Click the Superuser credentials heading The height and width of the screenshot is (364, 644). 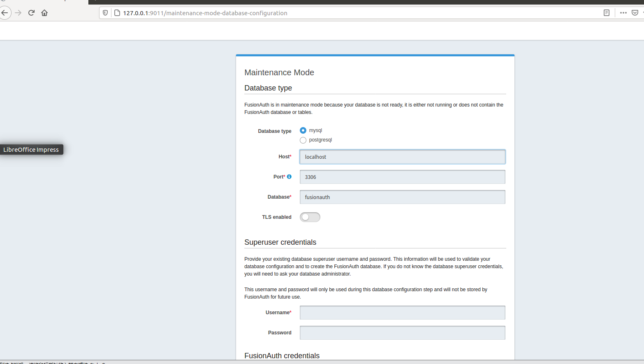point(280,242)
